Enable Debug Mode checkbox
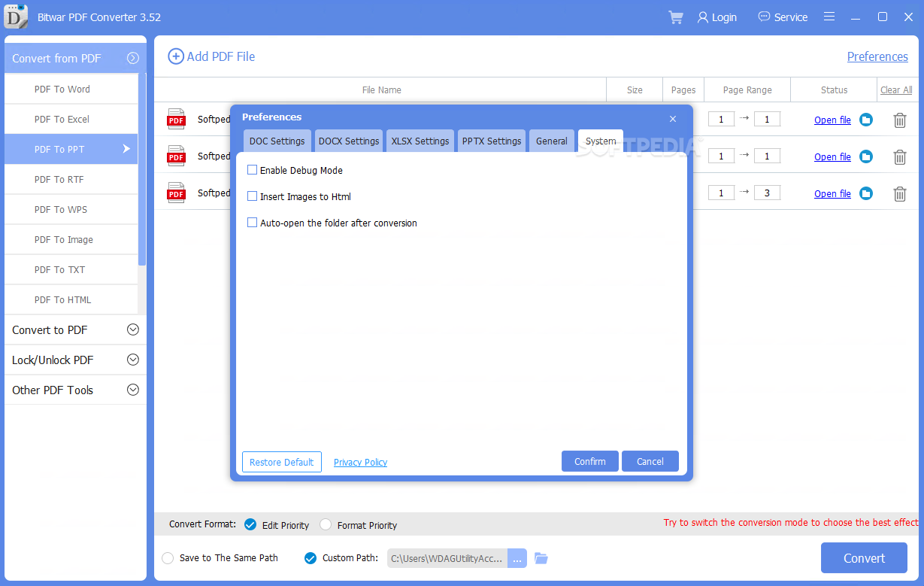The height and width of the screenshot is (586, 924). click(x=252, y=170)
